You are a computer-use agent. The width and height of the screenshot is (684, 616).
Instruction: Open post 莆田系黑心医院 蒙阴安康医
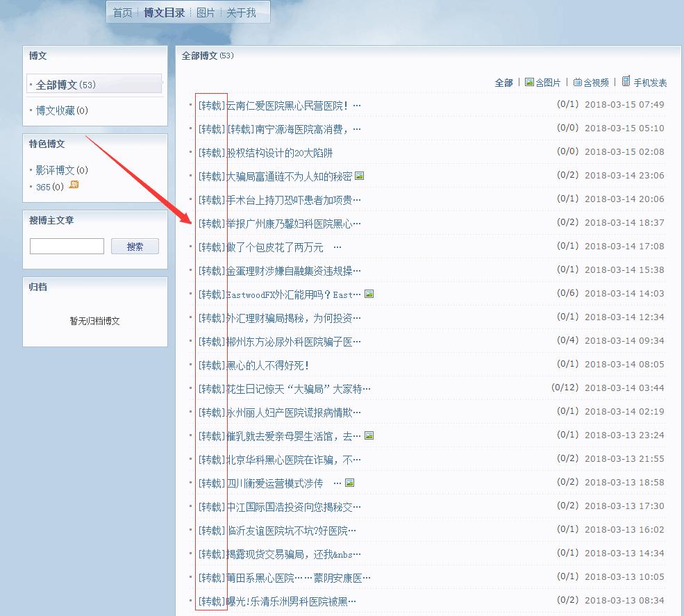pyautogui.click(x=285, y=578)
